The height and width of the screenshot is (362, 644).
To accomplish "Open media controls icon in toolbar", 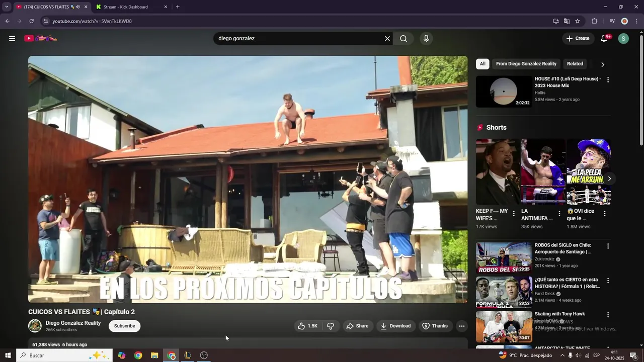I will tap(612, 21).
